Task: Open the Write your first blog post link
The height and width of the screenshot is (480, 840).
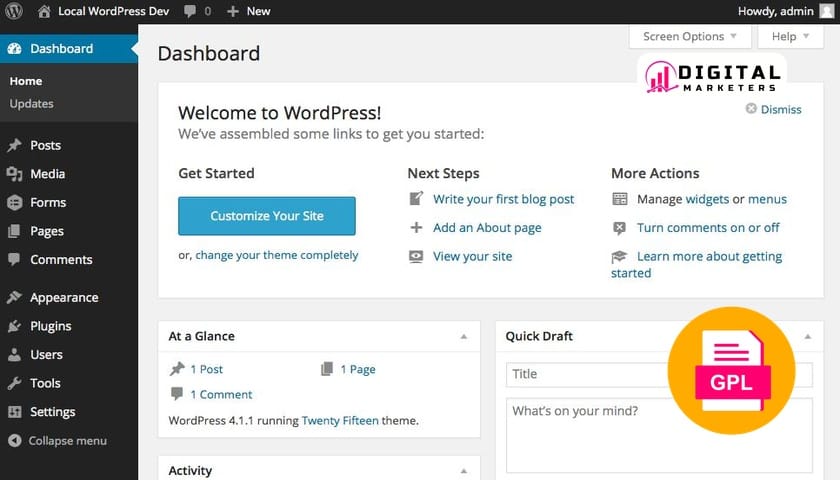Action: point(503,199)
